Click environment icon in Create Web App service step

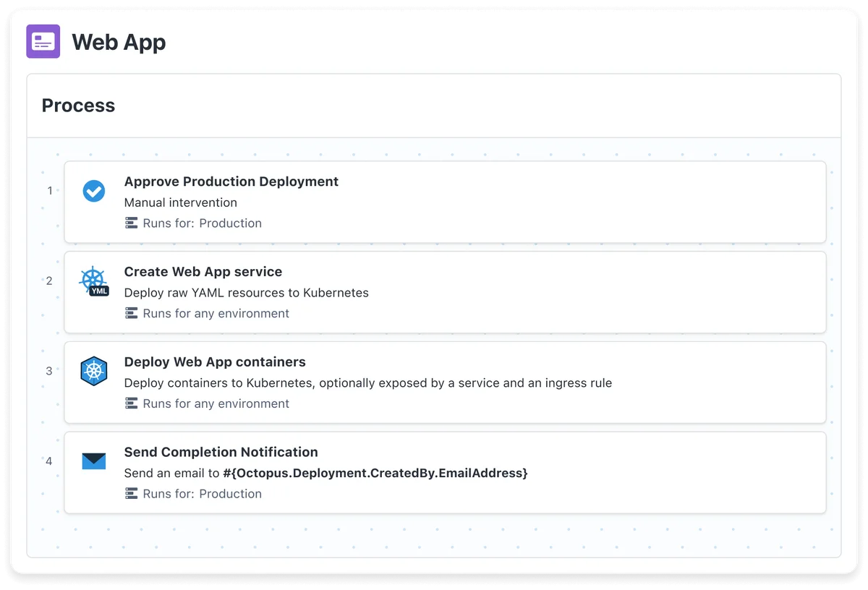(132, 313)
